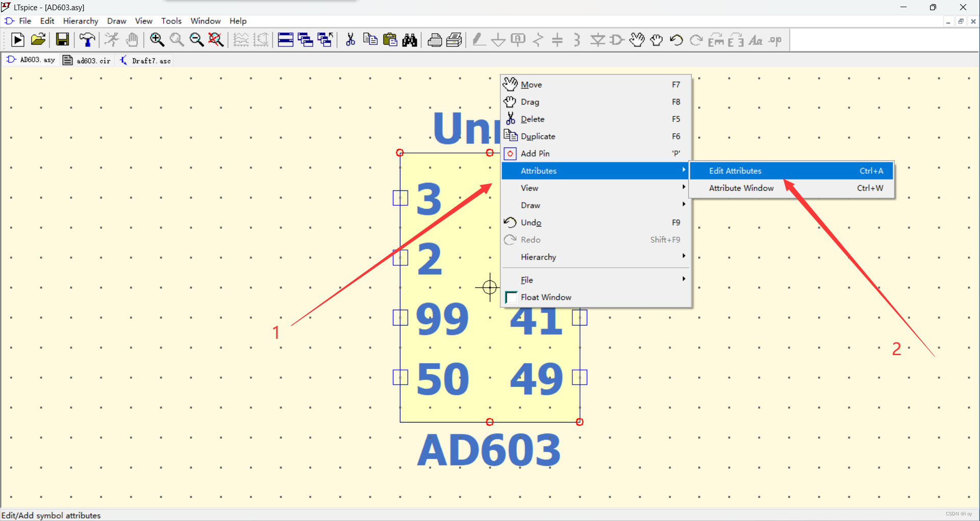This screenshot has height=521, width=980.
Task: Switch to the ad603.cir tab
Action: point(87,60)
